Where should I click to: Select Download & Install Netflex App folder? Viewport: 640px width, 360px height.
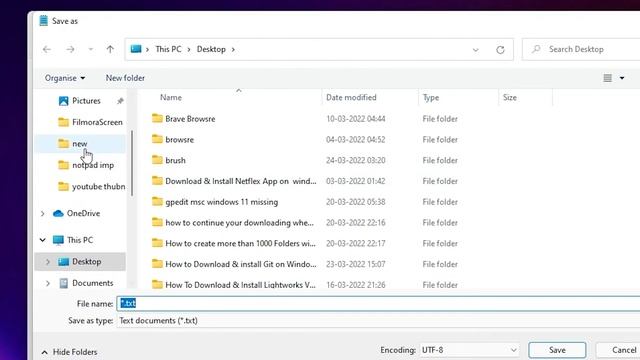click(241, 181)
